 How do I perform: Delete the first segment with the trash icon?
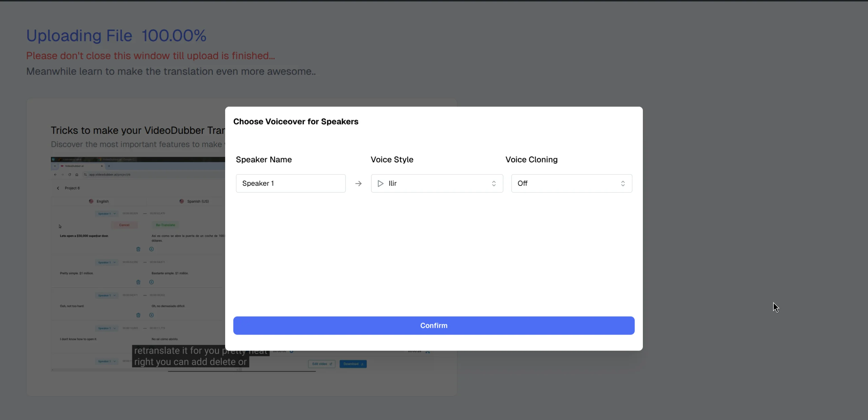138,249
